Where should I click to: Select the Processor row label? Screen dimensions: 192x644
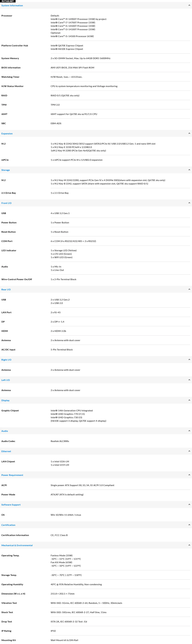coord(7,16)
